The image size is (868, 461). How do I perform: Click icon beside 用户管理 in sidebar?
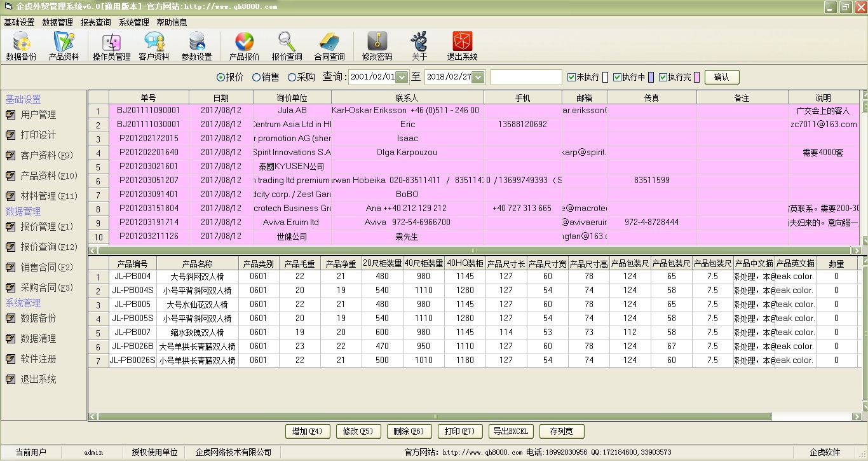pyautogui.click(x=10, y=115)
